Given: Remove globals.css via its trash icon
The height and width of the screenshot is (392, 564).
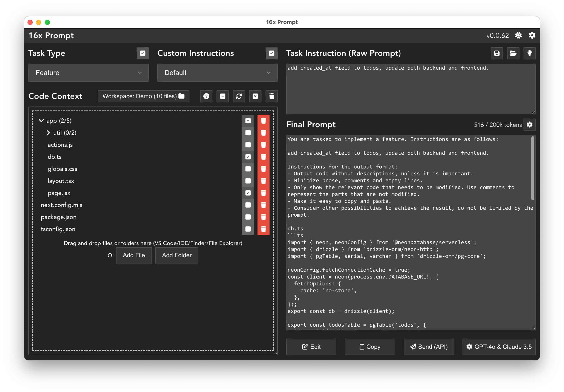Looking at the screenshot, I should 263,169.
